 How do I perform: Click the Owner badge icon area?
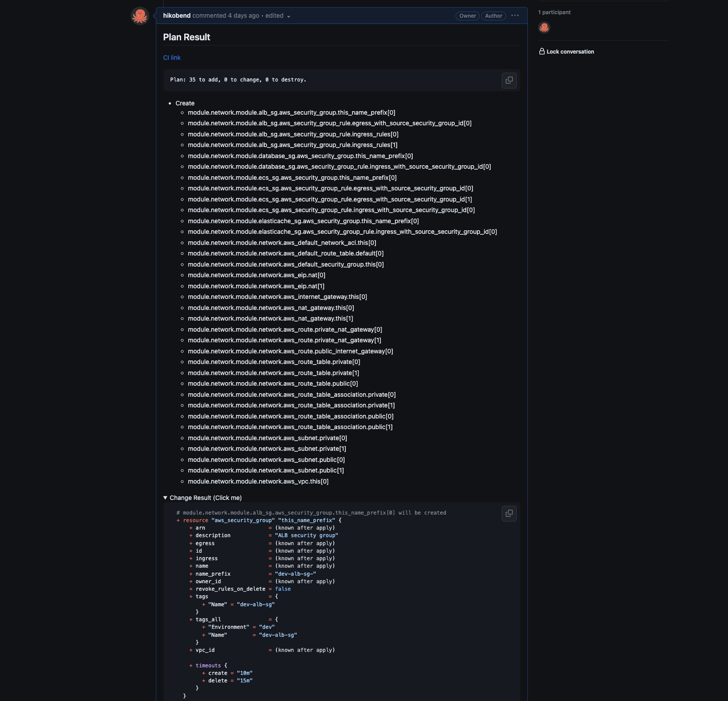tap(467, 15)
